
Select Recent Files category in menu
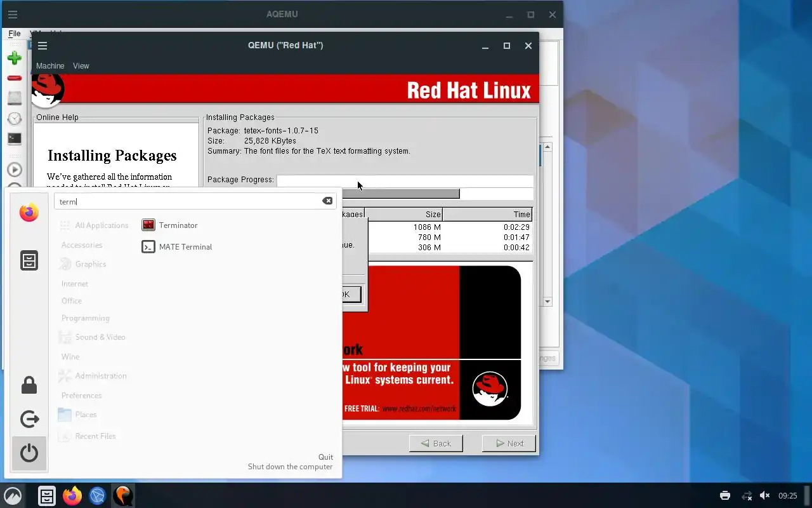[x=88, y=436]
